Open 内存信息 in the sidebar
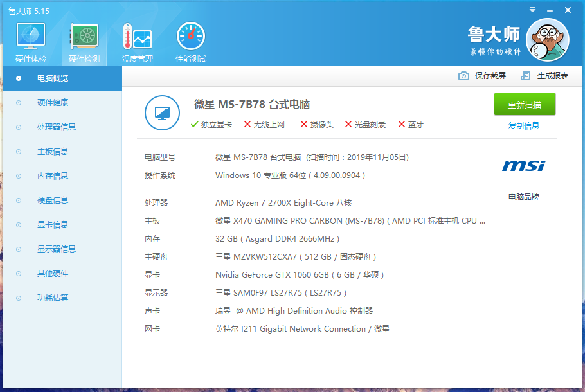Image resolution: width=585 pixels, height=392 pixels. point(63,176)
